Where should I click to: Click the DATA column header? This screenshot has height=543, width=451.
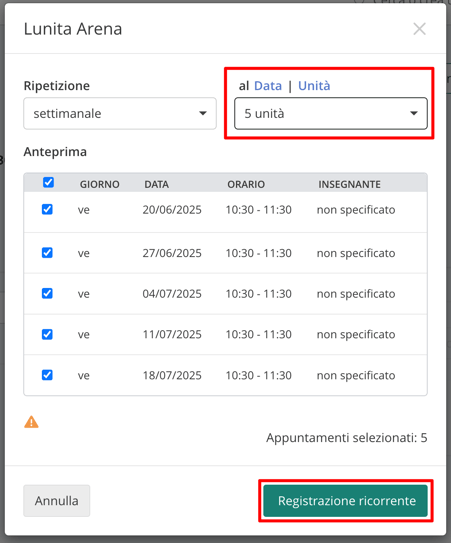coord(157,184)
